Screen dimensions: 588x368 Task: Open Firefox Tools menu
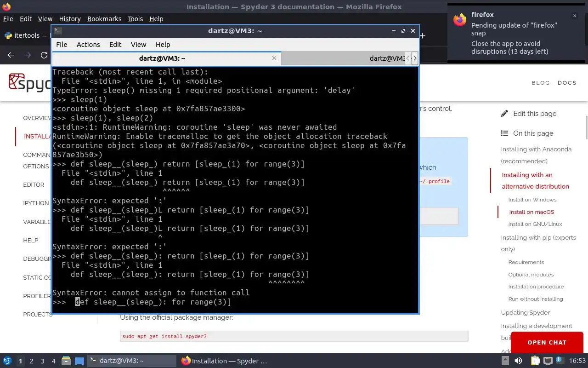point(135,19)
